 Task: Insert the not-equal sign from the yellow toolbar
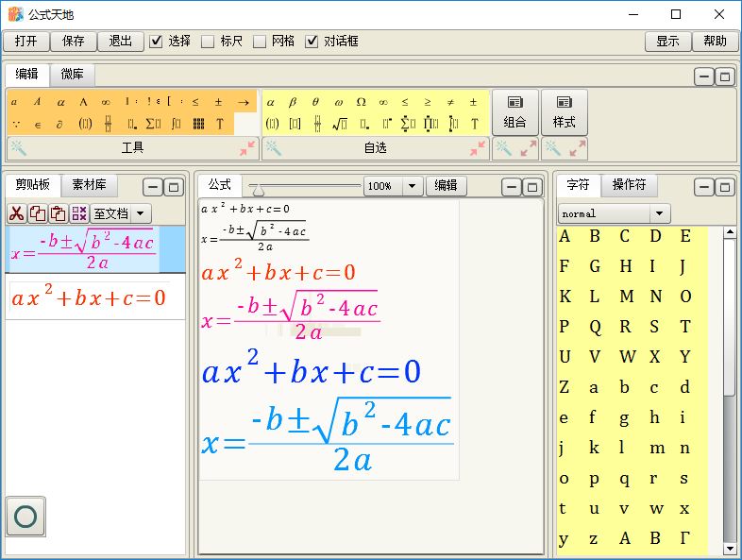click(x=450, y=102)
